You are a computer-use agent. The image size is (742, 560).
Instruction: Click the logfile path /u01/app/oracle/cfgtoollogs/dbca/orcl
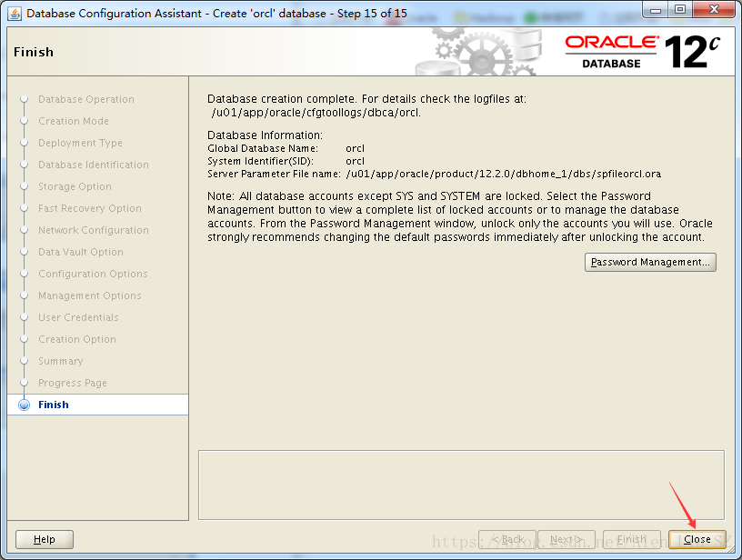pyautogui.click(x=316, y=113)
